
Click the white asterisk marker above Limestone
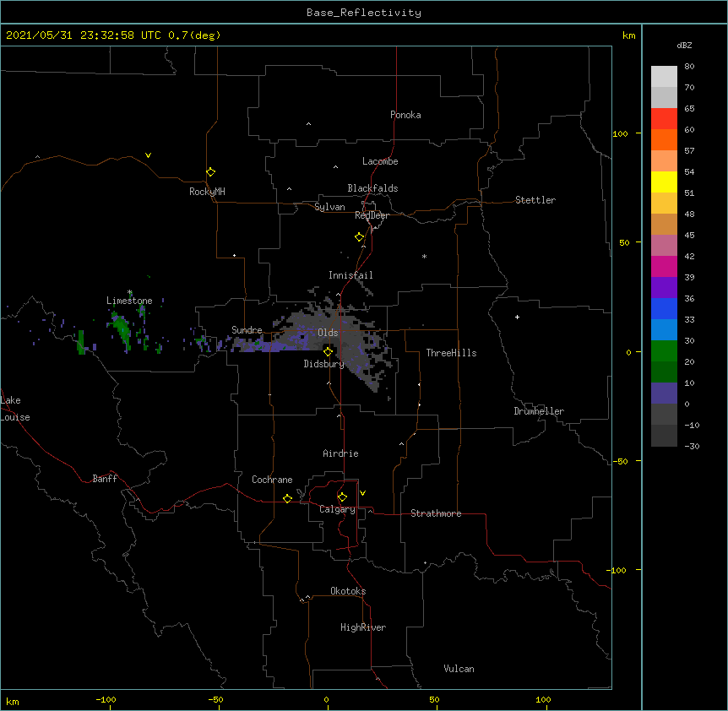(x=129, y=292)
